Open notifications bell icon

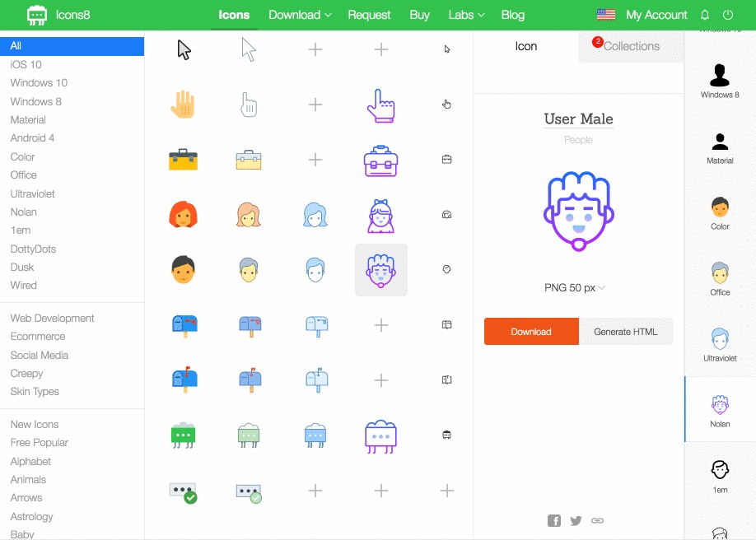point(705,15)
